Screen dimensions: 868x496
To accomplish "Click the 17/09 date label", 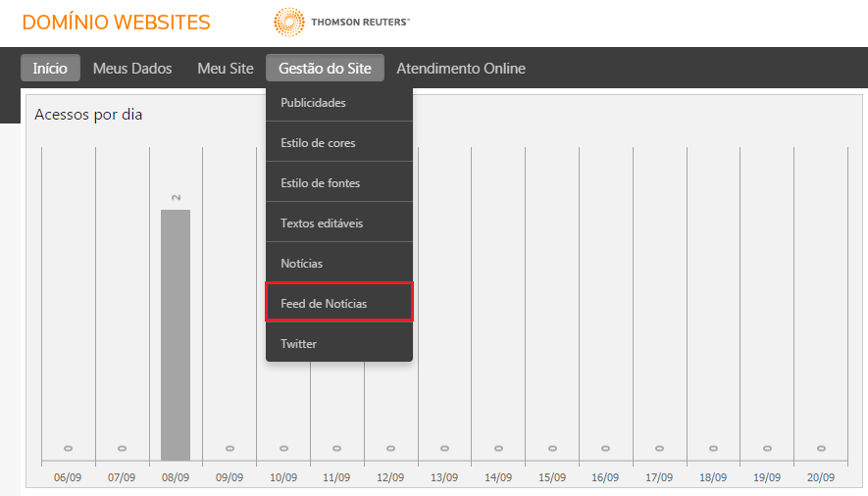I will pos(659,477).
